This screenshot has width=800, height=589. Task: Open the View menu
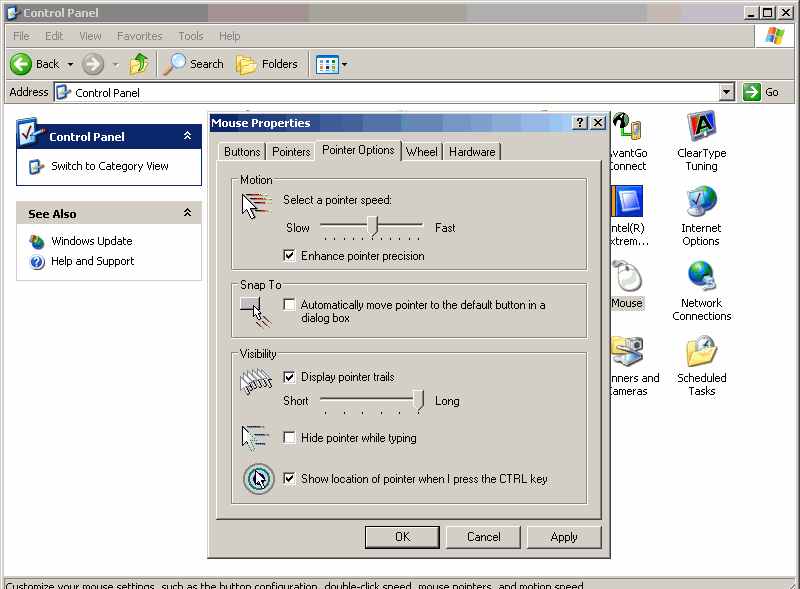pos(90,36)
